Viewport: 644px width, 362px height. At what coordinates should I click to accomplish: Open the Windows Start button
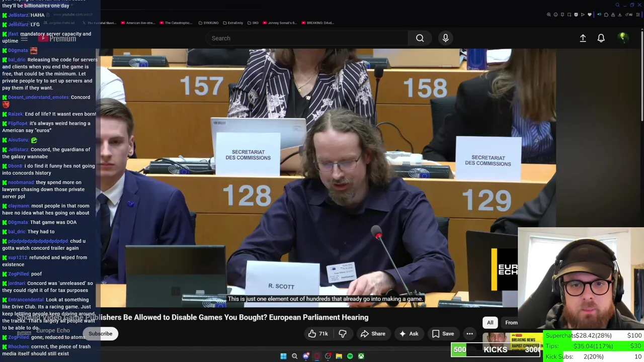tap(283, 356)
